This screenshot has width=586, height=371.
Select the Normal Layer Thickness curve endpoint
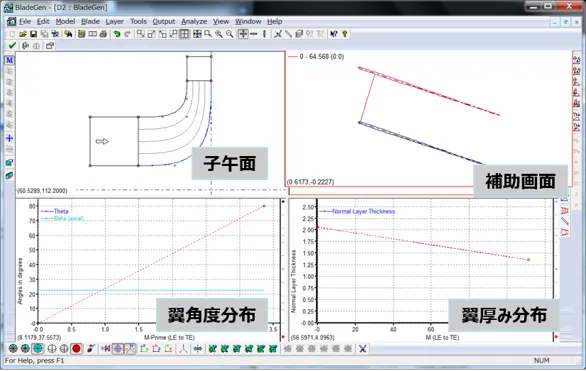tap(528, 259)
